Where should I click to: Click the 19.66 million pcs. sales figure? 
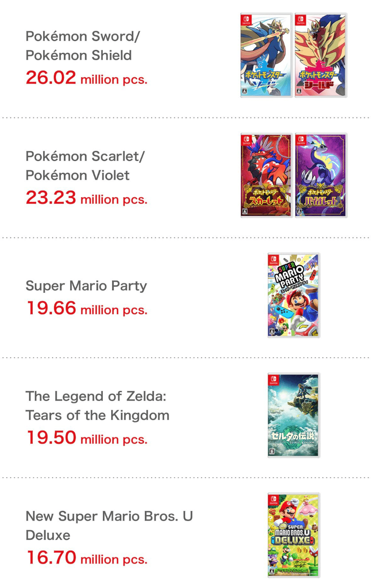coord(86,309)
